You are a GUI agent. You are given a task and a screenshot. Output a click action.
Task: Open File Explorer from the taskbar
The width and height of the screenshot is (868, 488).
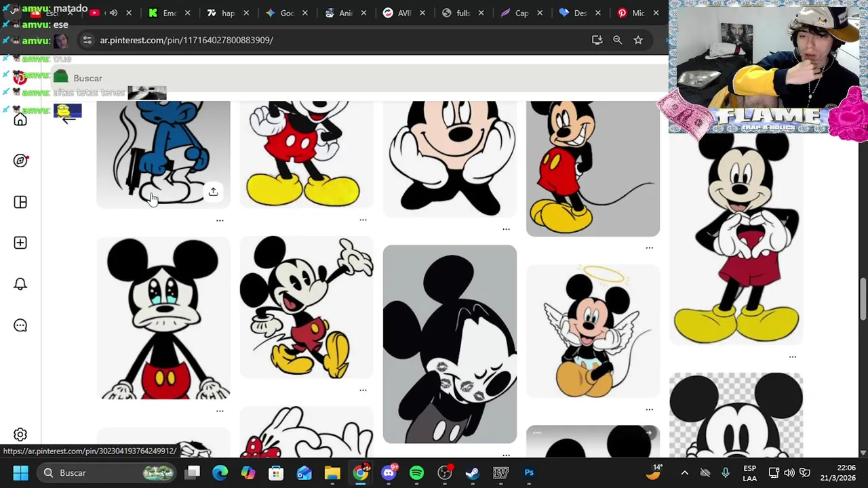click(x=332, y=472)
